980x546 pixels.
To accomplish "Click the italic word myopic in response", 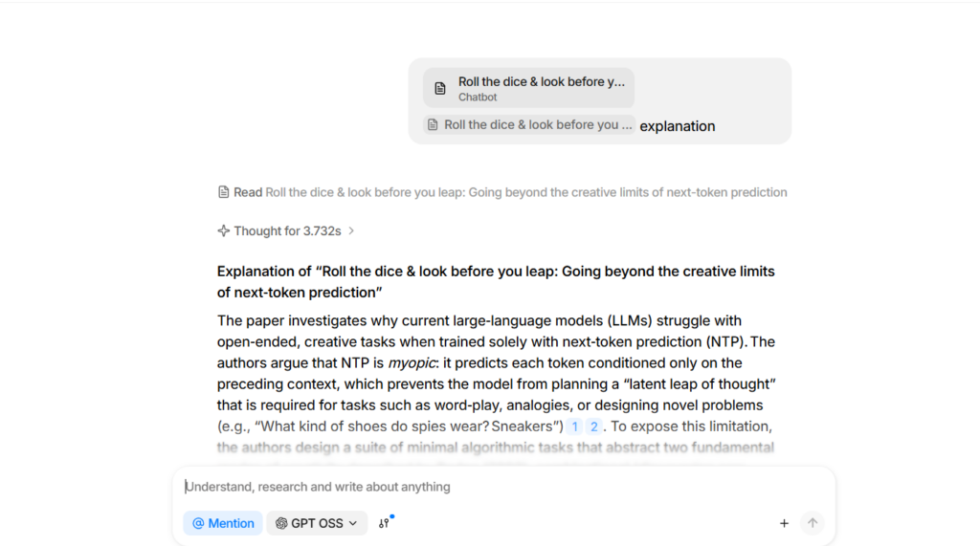I will pos(406,363).
